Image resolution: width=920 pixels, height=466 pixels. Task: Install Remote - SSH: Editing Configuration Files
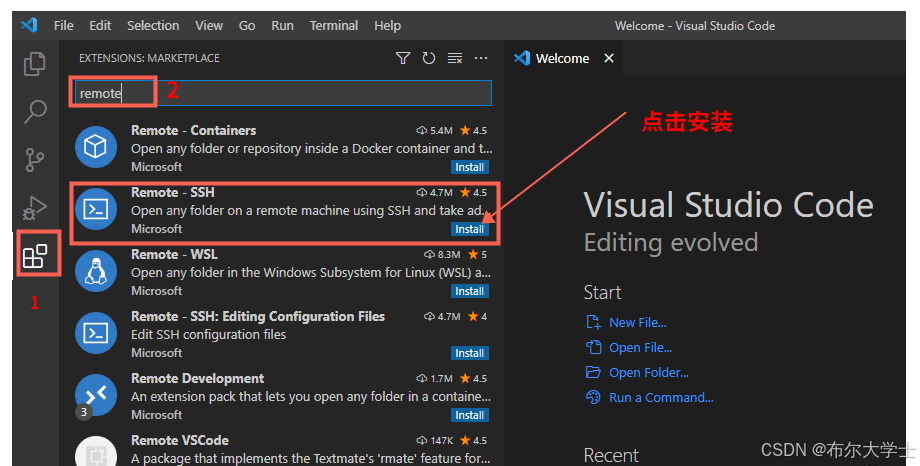(x=470, y=353)
